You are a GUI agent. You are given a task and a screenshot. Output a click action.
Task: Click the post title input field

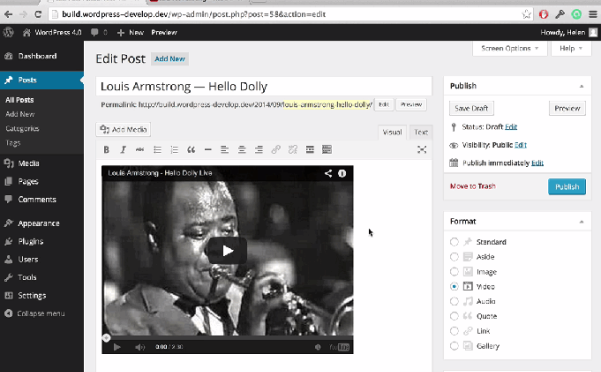(x=264, y=87)
